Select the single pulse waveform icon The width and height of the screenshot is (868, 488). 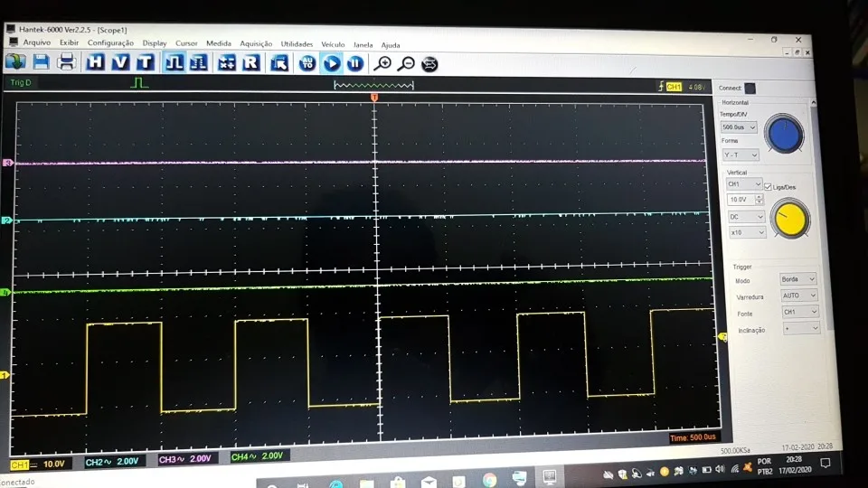point(174,62)
